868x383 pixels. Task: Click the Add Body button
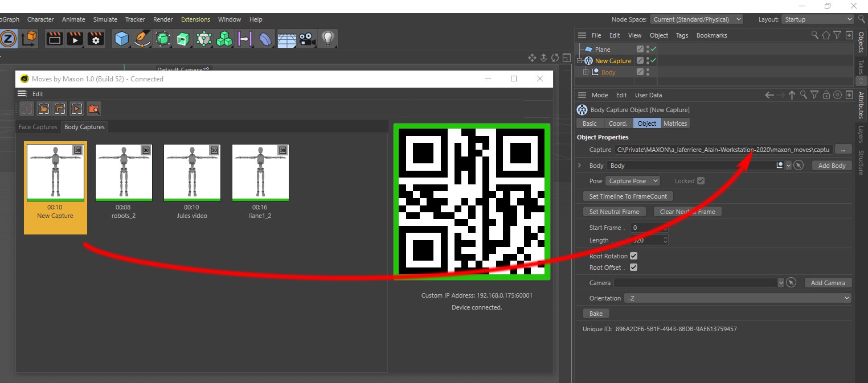pyautogui.click(x=832, y=166)
